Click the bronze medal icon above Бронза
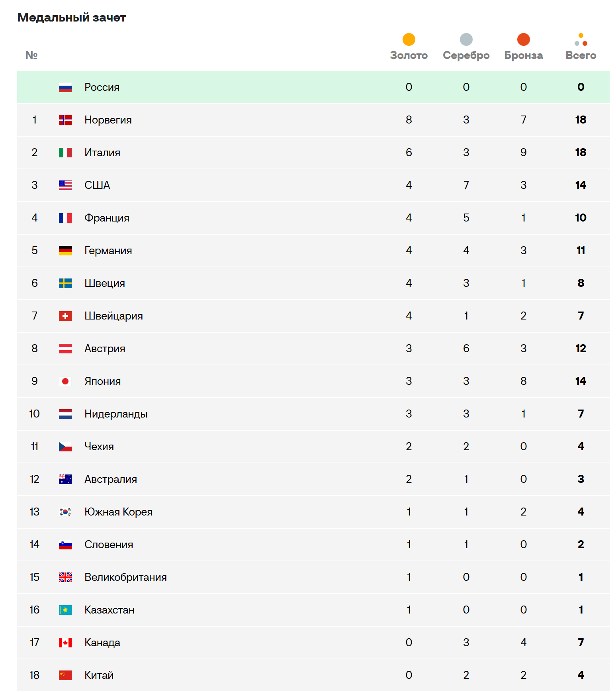 [523, 39]
